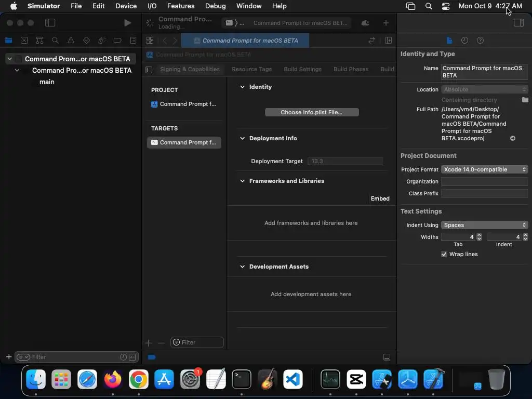Collapse Development Assets section
Screen dimensions: 532x399
242,267
